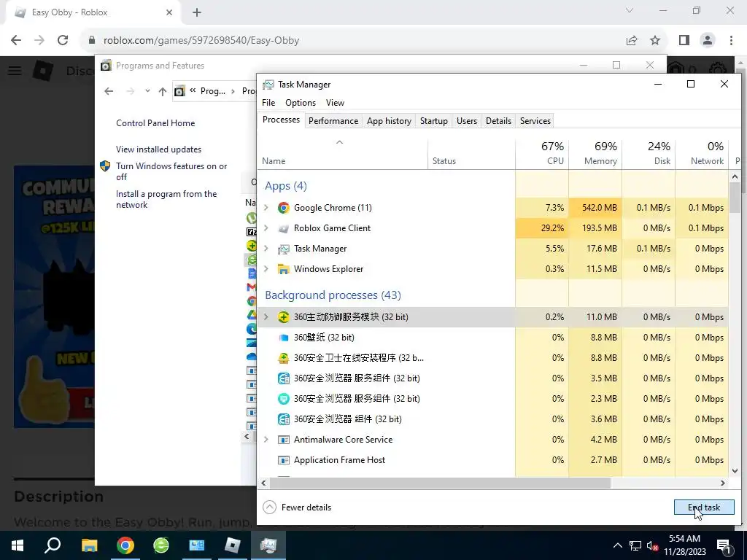Expand the Task Manager process row
The height and width of the screenshot is (560, 747).
pyautogui.click(x=266, y=249)
